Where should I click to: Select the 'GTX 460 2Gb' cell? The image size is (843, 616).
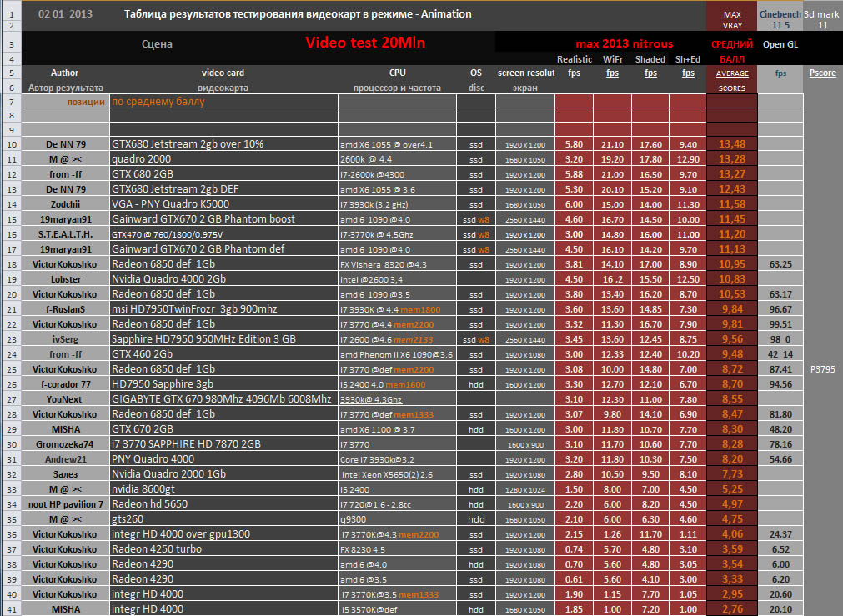223,354
